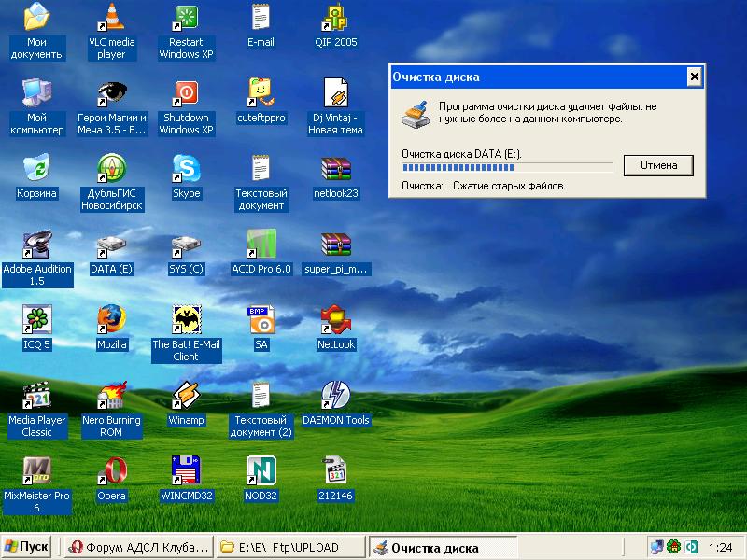Launch ДубльГИС Новосибирск shortcut
This screenshot has width=747, height=560.
pyautogui.click(x=112, y=168)
